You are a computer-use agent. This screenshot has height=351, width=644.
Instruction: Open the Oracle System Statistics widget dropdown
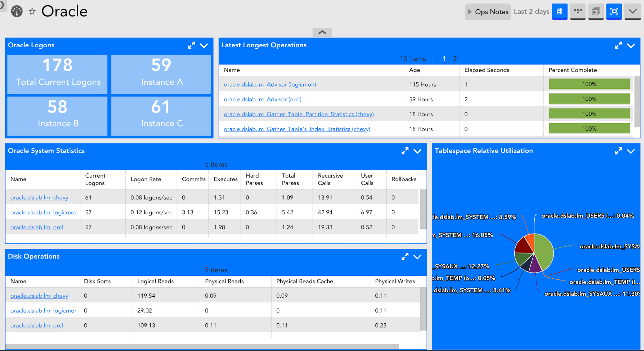[x=418, y=151]
